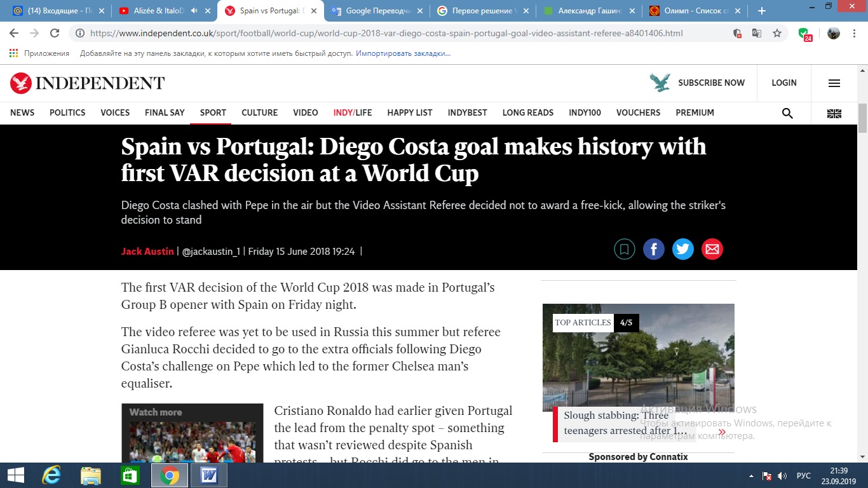
Task: Click the volume speaker tray icon
Action: tap(782, 476)
